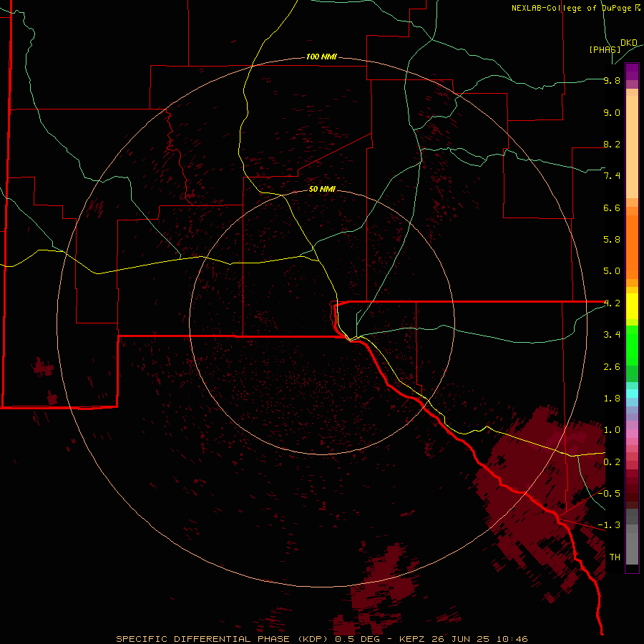Image resolution: width=644 pixels, height=644 pixels.
Task: Click the cyan swatch near 1.8
Action: pyautogui.click(x=632, y=394)
